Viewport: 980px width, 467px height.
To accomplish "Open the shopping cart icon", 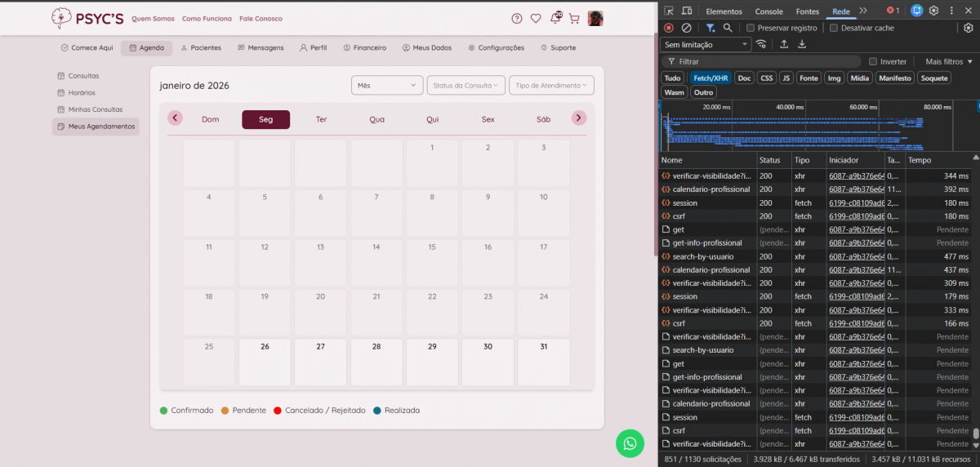I will (574, 18).
